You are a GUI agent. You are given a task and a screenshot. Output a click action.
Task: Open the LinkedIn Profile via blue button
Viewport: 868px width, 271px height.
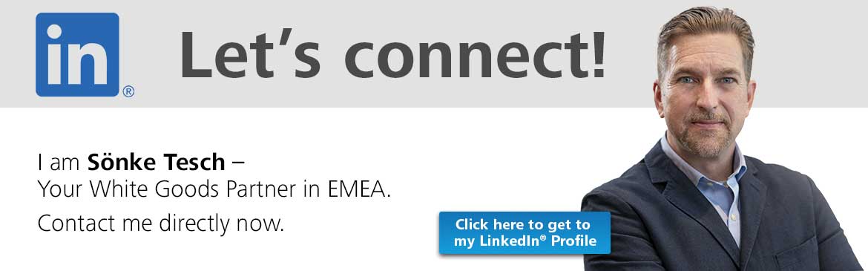pyautogui.click(x=525, y=232)
